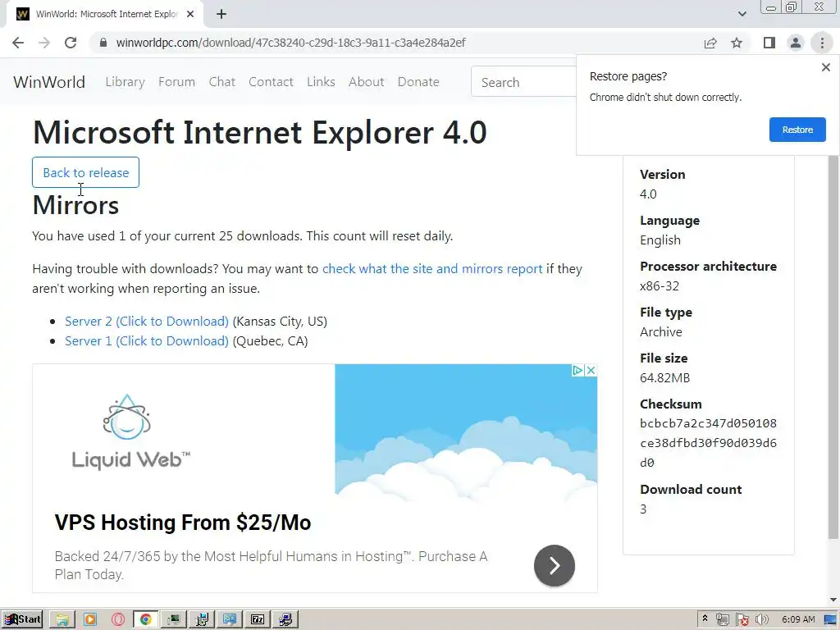Click the Liquid Web ad logo

tap(130, 431)
